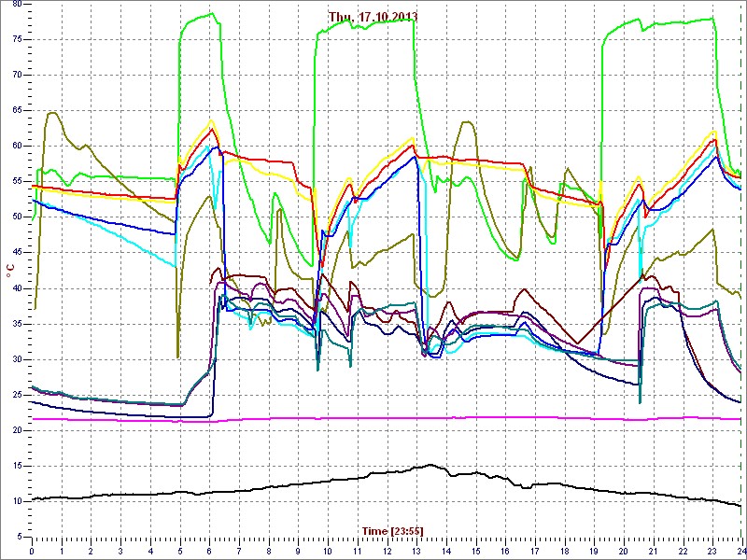Click the 55 label on temperature axis

pos(16,181)
